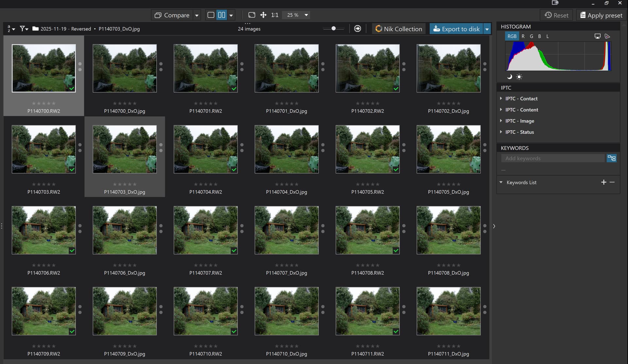
Task: Select the move/pan hand tool icon
Action: point(263,15)
